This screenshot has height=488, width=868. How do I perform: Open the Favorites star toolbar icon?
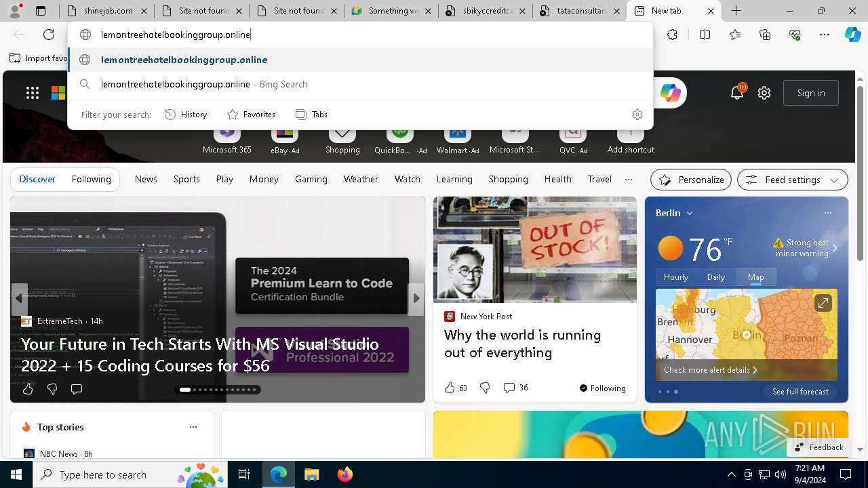[735, 35]
